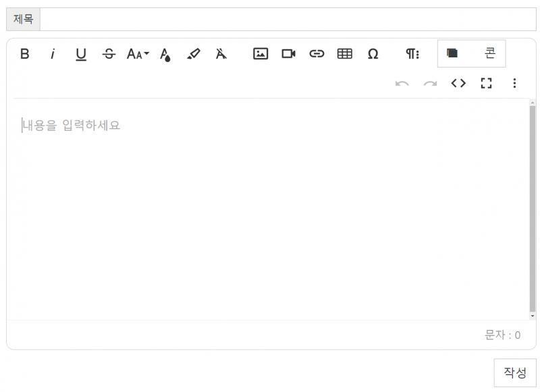Click the scrollbar down arrow

click(533, 316)
